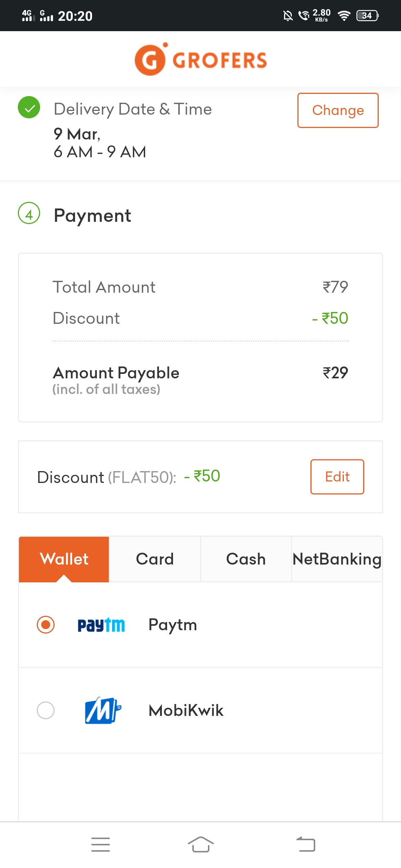
Task: Tap the green delivery checkmark icon
Action: (x=29, y=107)
